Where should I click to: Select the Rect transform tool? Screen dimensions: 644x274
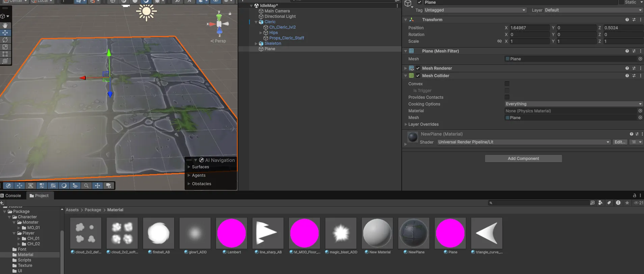click(5, 54)
